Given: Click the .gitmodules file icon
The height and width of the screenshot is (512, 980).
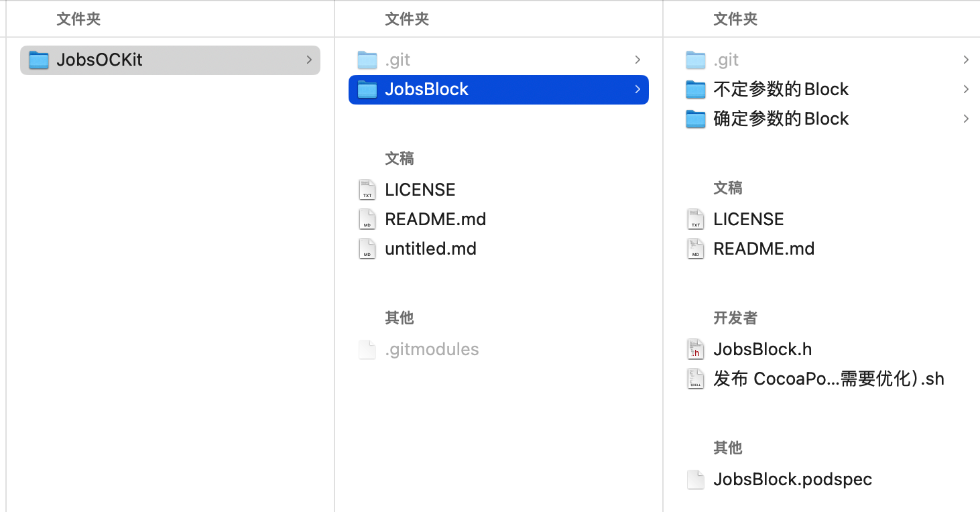Looking at the screenshot, I should point(367,349).
